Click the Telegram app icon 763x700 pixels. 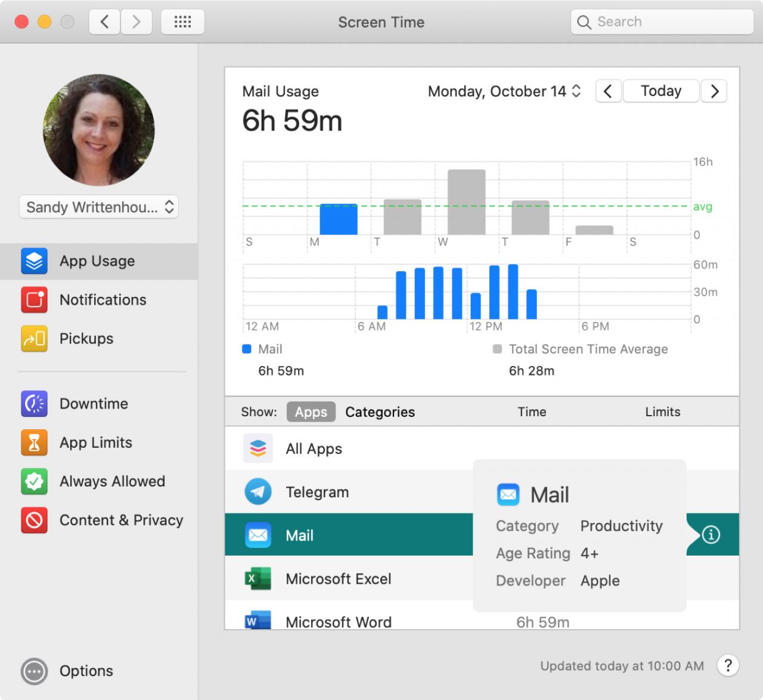pyautogui.click(x=258, y=492)
